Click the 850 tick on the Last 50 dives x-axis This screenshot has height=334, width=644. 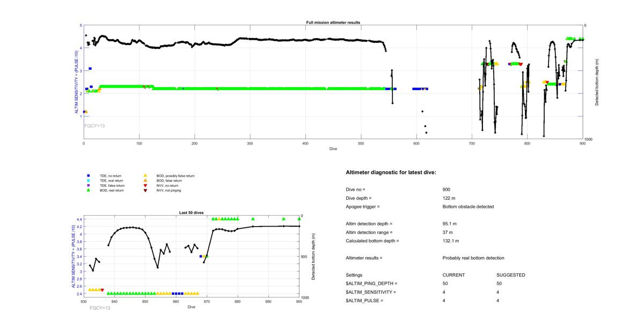(145, 302)
